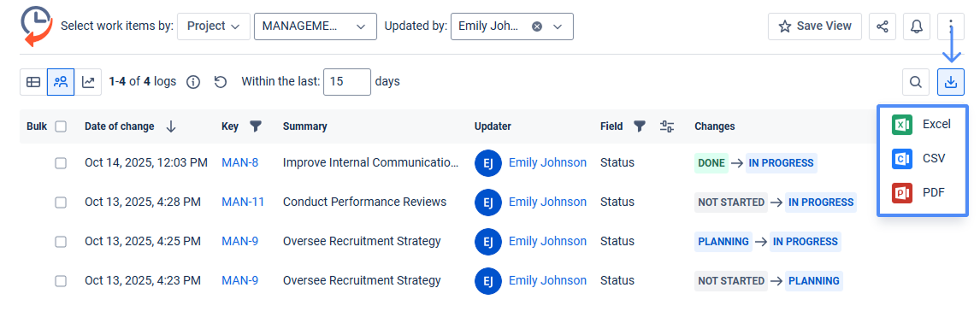Click the Summary column header
980x317 pixels.
pyautogui.click(x=305, y=126)
